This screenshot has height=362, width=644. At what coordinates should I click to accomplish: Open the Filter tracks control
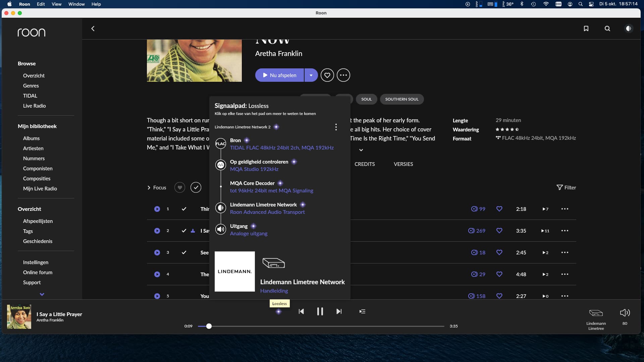(566, 187)
